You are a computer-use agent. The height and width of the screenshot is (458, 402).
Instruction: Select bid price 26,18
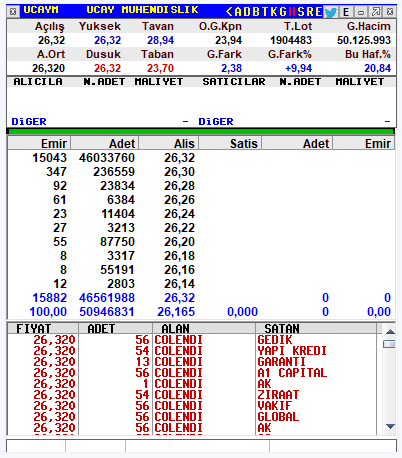click(x=179, y=256)
